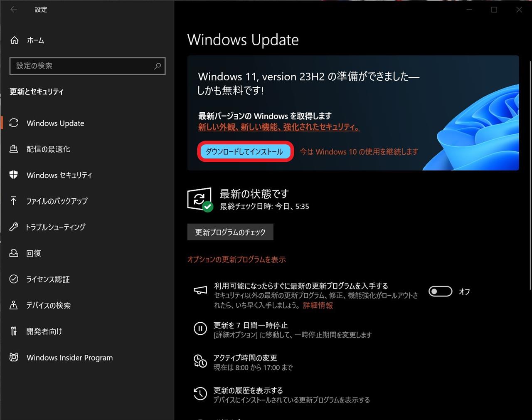Open 配信の最適化 settings

pos(48,149)
